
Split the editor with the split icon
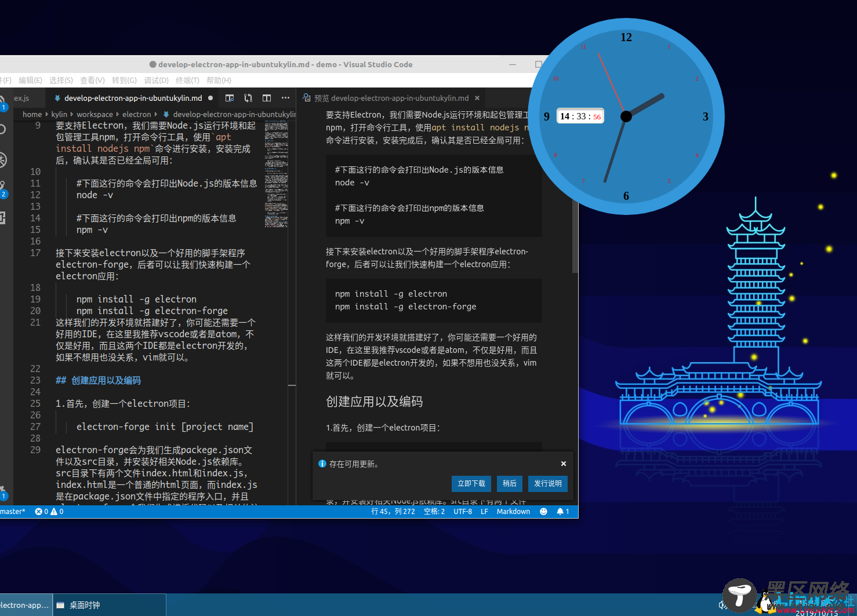267,98
